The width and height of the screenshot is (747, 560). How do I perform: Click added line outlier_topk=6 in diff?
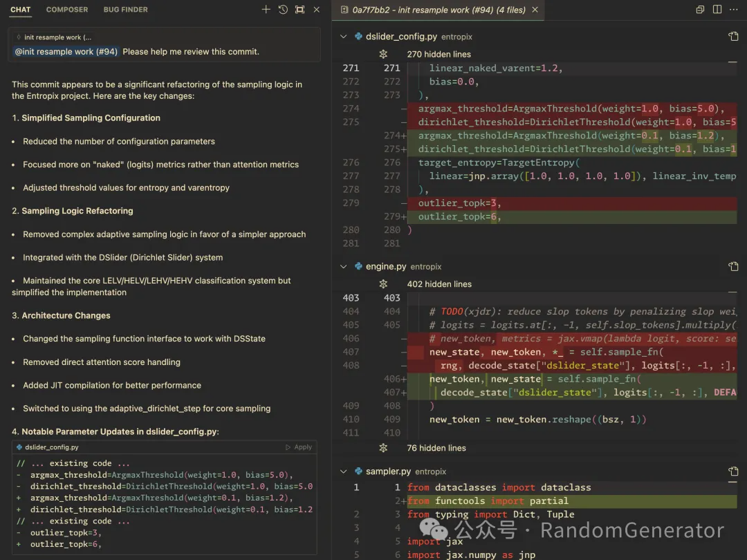[x=572, y=216]
